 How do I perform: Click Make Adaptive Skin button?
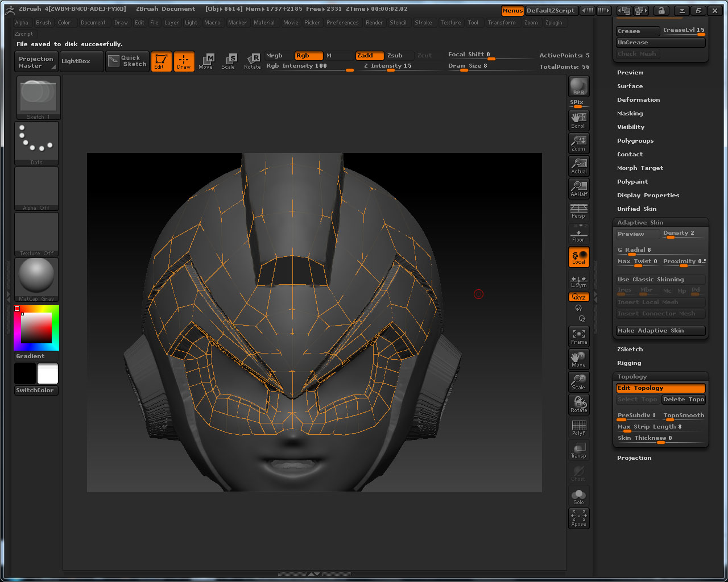pyautogui.click(x=660, y=331)
